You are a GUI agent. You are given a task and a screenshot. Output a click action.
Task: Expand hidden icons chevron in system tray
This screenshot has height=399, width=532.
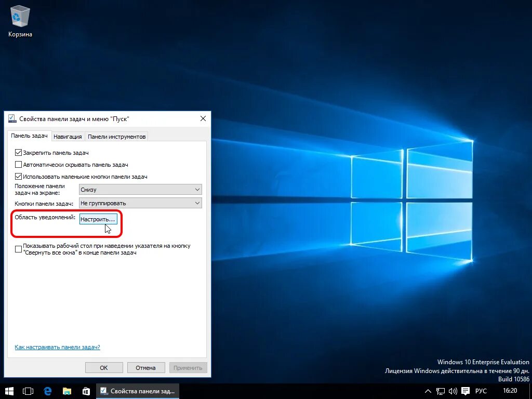tap(427, 391)
